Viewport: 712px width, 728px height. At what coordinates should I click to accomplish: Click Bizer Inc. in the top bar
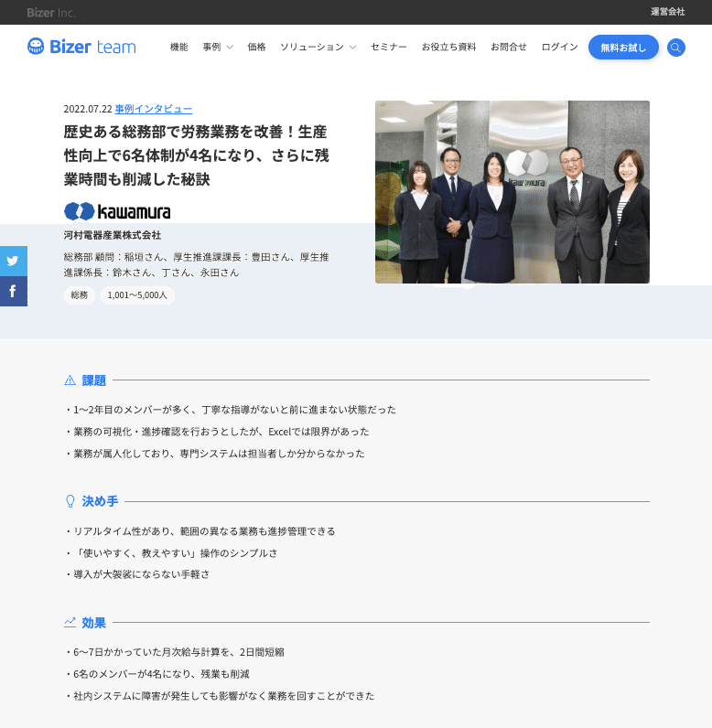pyautogui.click(x=51, y=13)
